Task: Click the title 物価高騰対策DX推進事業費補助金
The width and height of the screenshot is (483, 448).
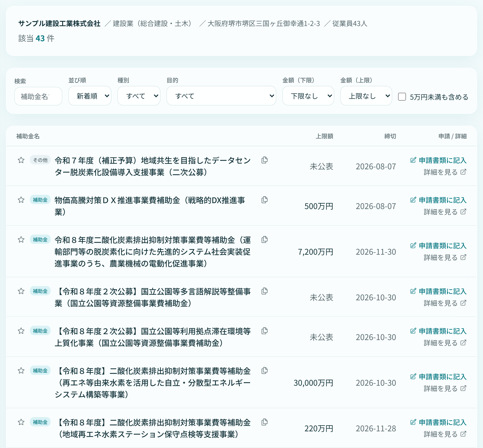Action: coord(150,206)
